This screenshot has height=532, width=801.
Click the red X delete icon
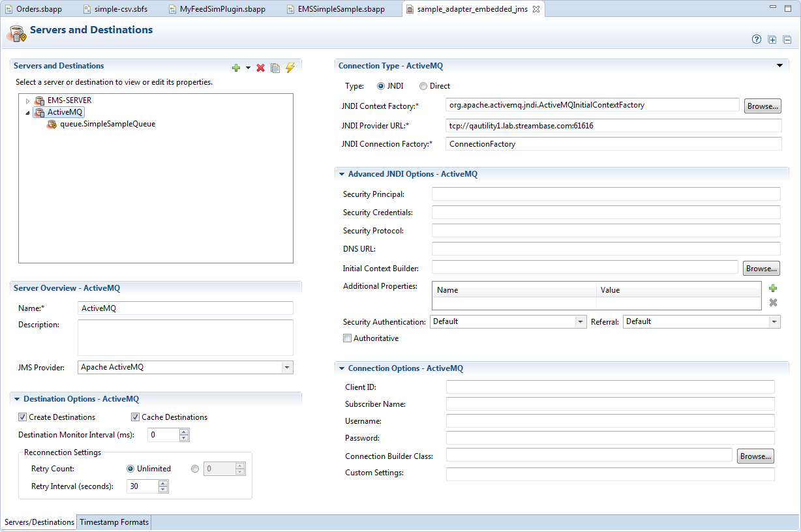click(x=261, y=68)
